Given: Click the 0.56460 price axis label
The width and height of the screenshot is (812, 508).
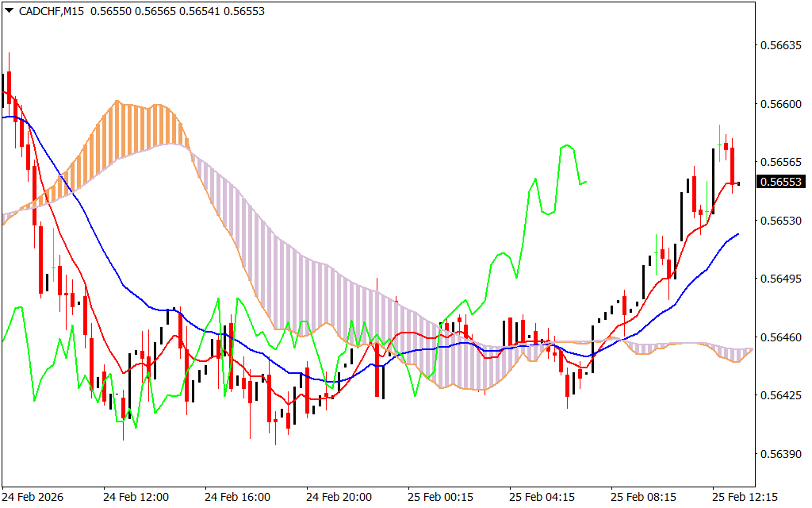Looking at the screenshot, I should pyautogui.click(x=781, y=337).
